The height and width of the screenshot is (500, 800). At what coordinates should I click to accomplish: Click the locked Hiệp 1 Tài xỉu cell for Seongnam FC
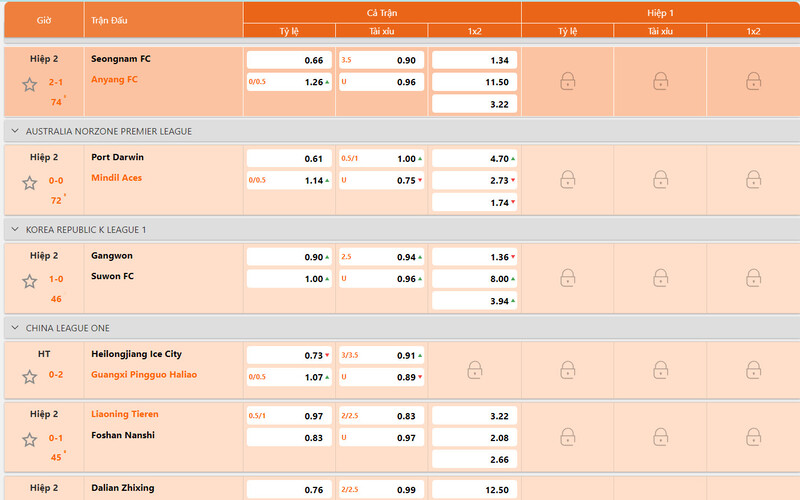[660, 81]
